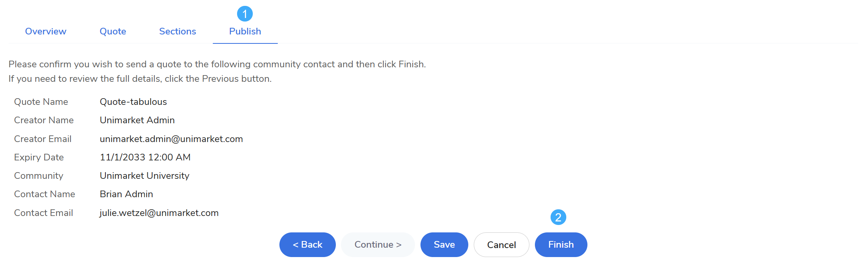The image size is (868, 277).
Task: Click the Contact Email label
Action: coord(43,213)
